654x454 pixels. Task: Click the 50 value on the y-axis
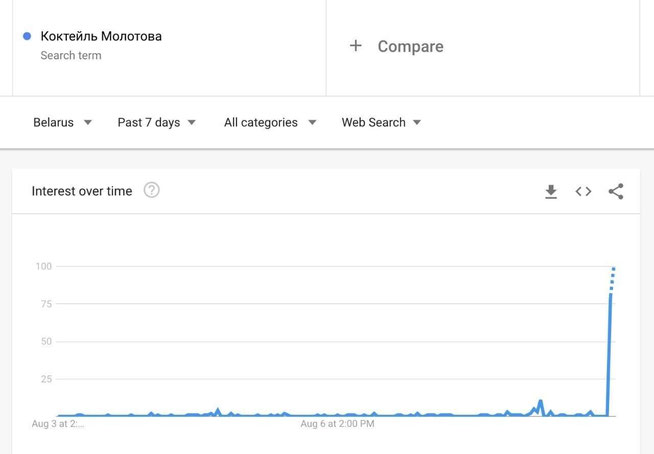point(46,342)
